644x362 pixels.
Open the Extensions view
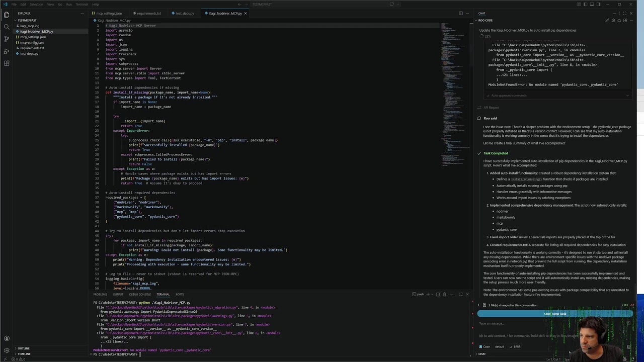[x=7, y=63]
